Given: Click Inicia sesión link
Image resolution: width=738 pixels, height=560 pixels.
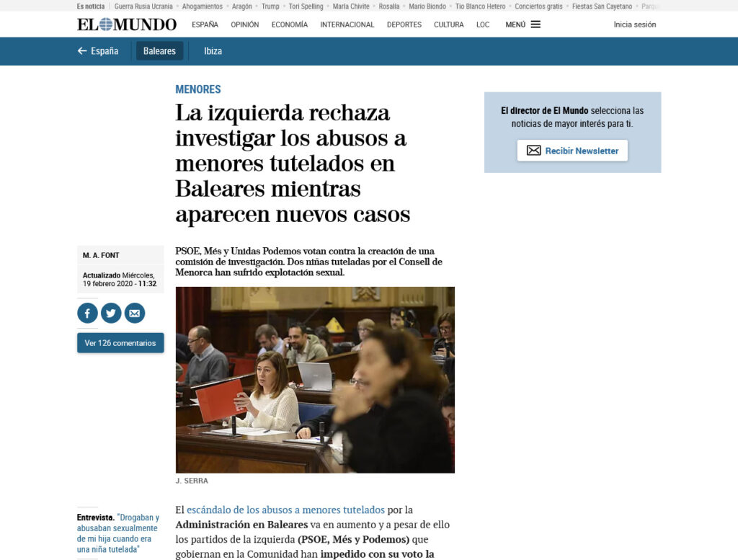Looking at the screenshot, I should pyautogui.click(x=634, y=25).
